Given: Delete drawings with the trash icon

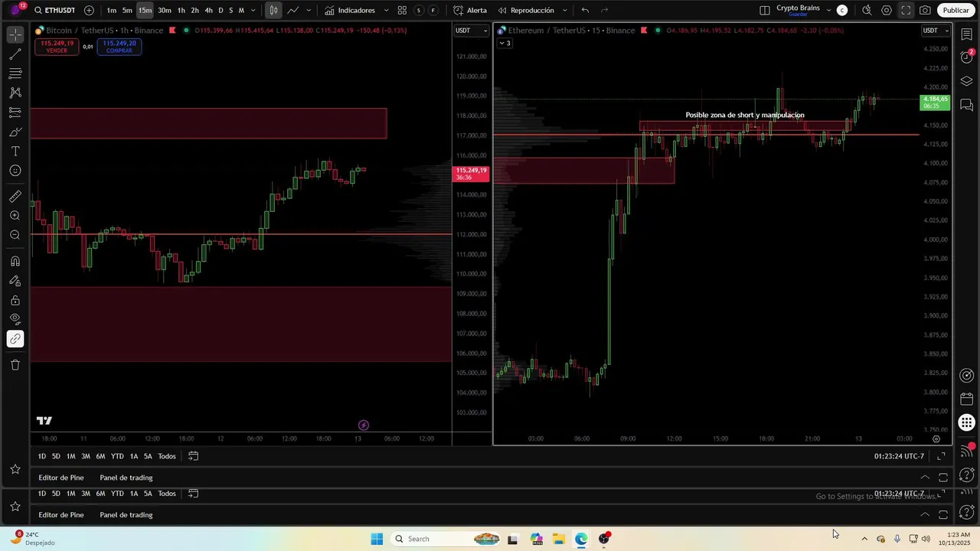Looking at the screenshot, I should click(x=15, y=365).
